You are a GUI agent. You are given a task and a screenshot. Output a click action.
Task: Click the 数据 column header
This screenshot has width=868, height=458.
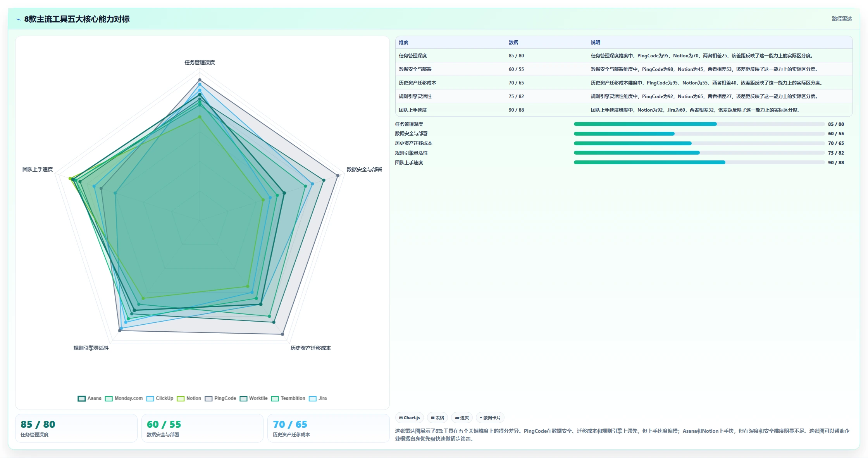point(513,43)
